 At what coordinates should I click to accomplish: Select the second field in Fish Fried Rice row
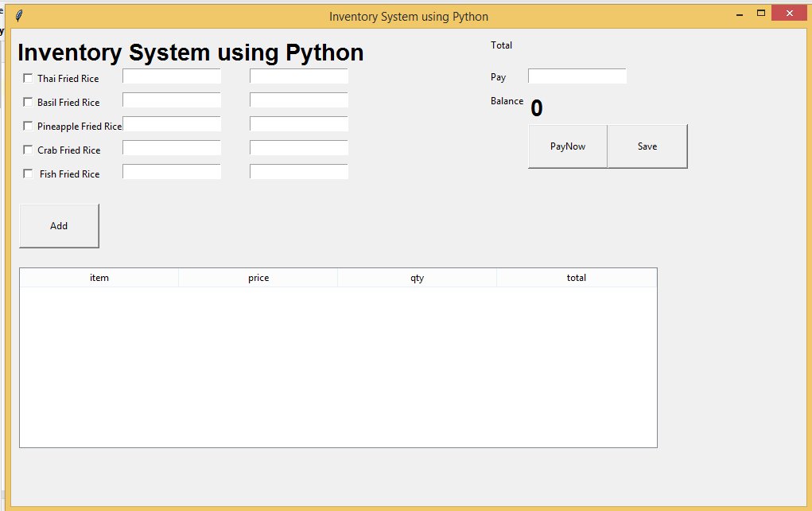point(299,172)
